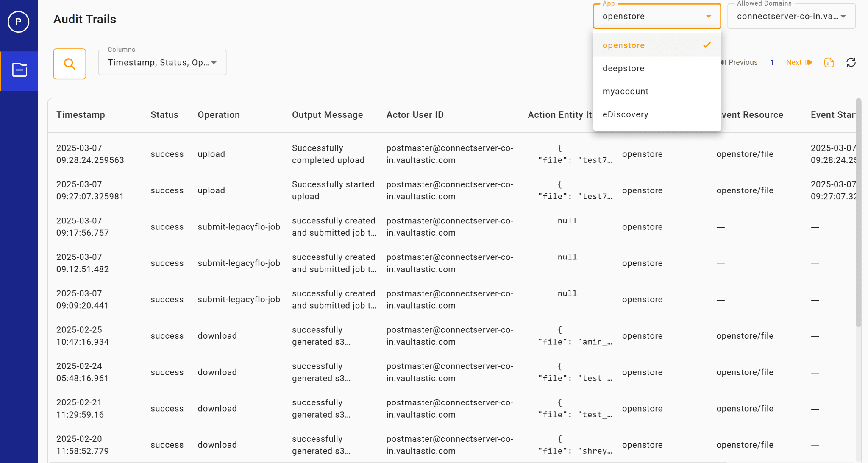Choose eDiscovery in the App list

[x=626, y=114]
